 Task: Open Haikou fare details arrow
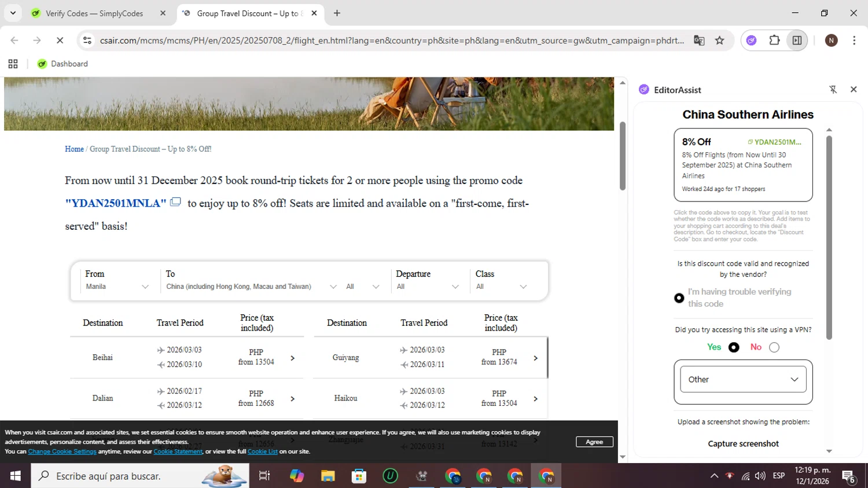pyautogui.click(x=535, y=398)
